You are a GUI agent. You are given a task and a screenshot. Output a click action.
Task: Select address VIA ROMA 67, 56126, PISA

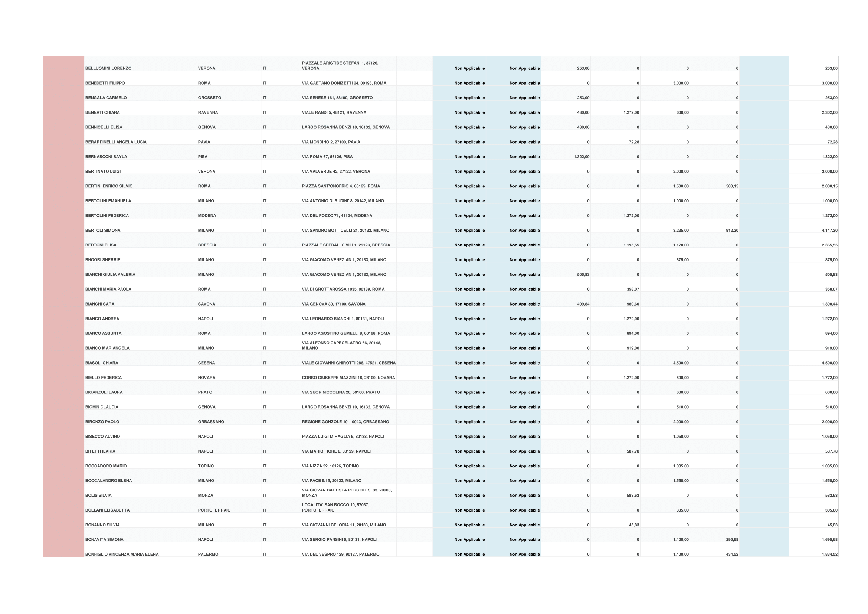pyautogui.click(x=327, y=157)
